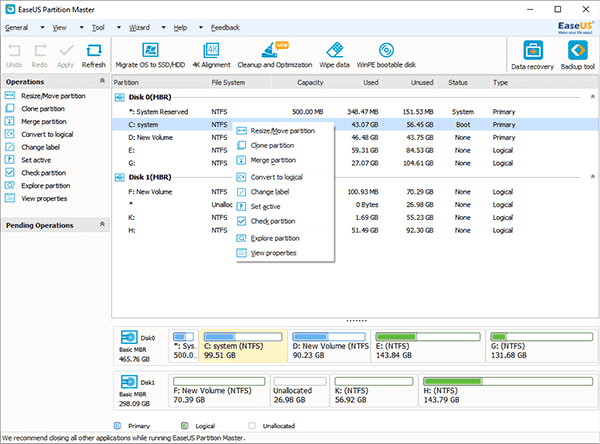Sort by the File System column header
The image size is (600, 444).
[240, 82]
